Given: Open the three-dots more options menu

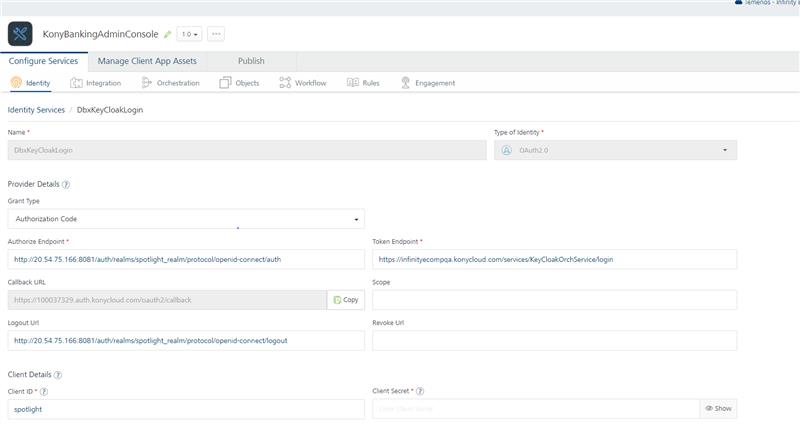Looking at the screenshot, I should pos(216,34).
